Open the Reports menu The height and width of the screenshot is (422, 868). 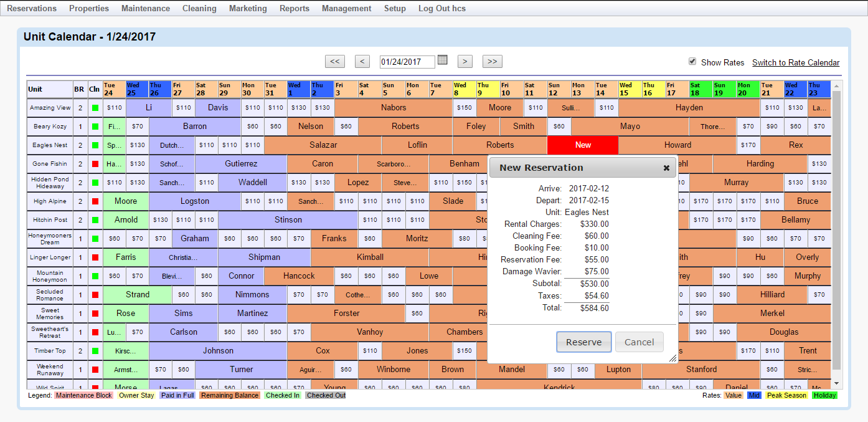coord(294,8)
